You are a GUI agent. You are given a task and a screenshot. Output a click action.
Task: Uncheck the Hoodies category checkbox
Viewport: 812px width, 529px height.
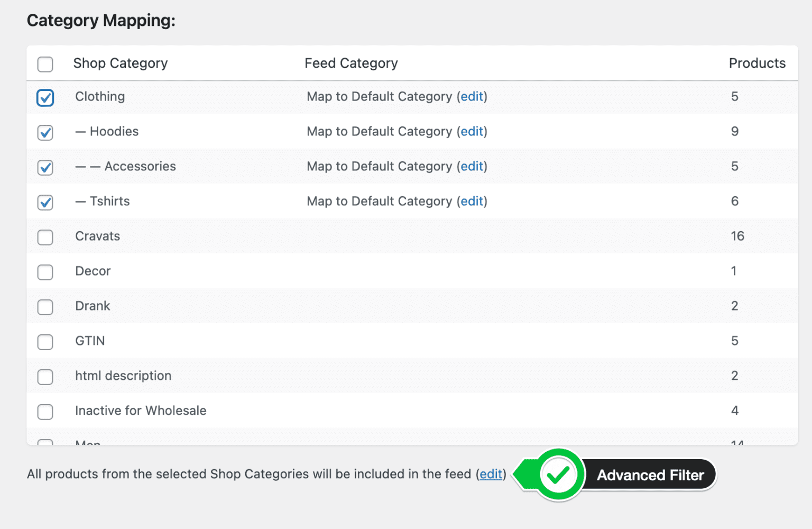point(45,133)
